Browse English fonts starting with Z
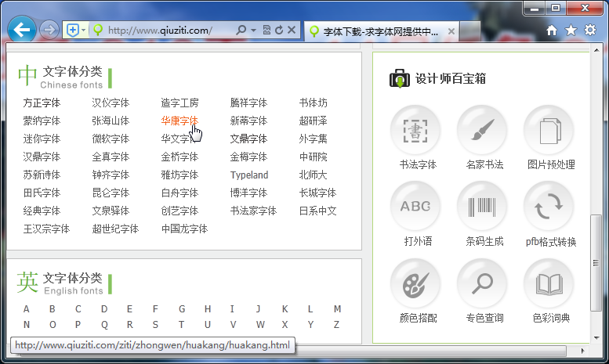 (x=336, y=324)
